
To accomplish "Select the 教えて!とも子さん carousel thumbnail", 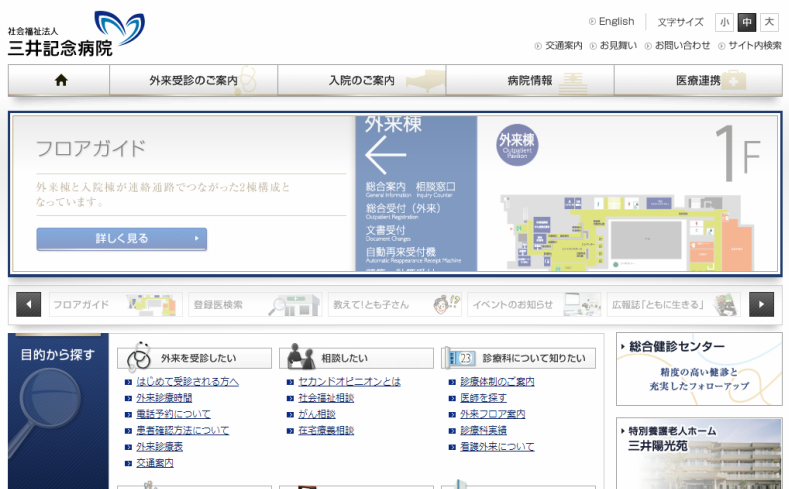I will pos(394,304).
